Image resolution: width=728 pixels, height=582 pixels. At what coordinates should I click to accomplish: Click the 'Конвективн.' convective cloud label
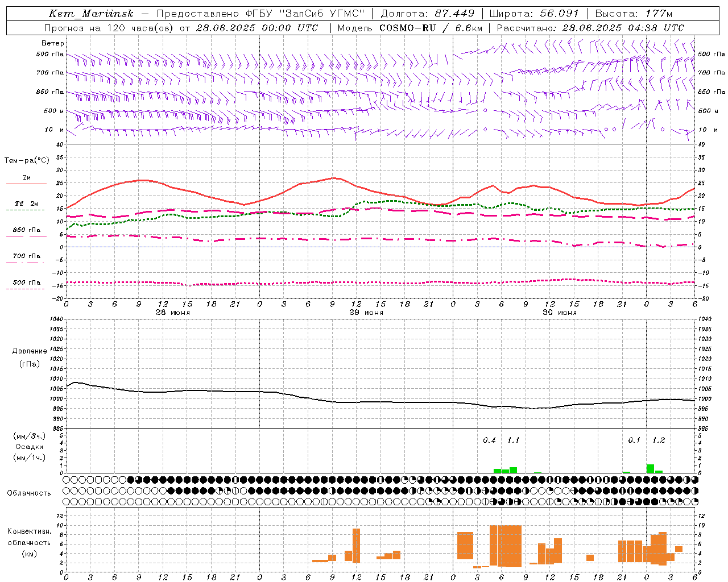tap(30, 531)
